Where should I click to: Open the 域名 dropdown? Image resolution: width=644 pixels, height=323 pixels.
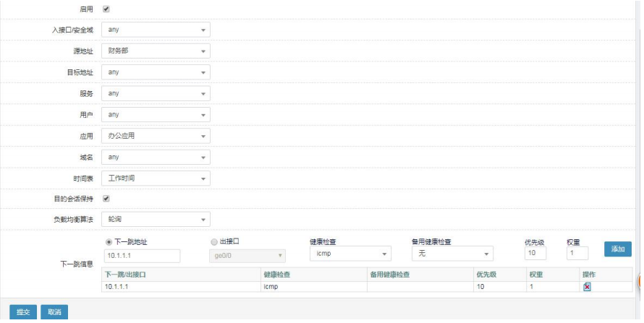click(x=156, y=157)
